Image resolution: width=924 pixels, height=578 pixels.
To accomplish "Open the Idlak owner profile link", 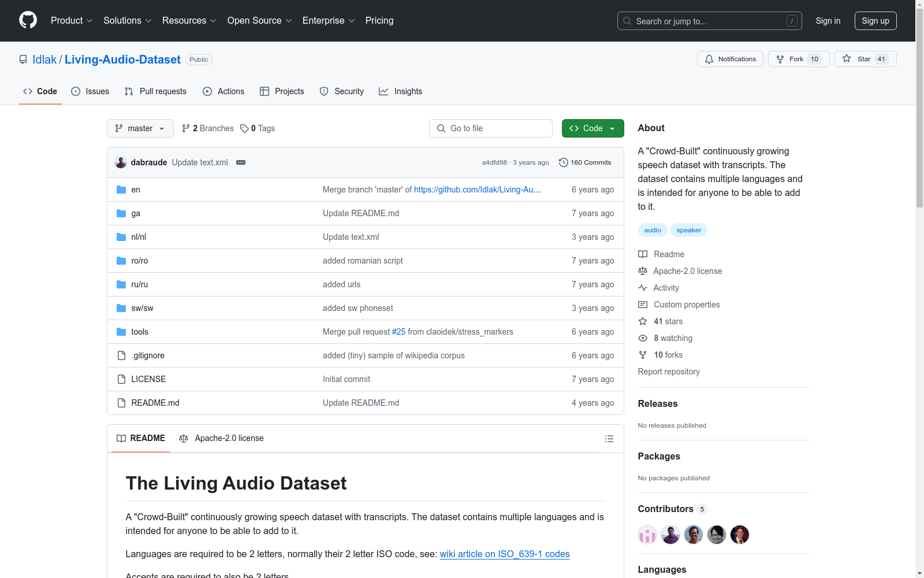I will (44, 60).
